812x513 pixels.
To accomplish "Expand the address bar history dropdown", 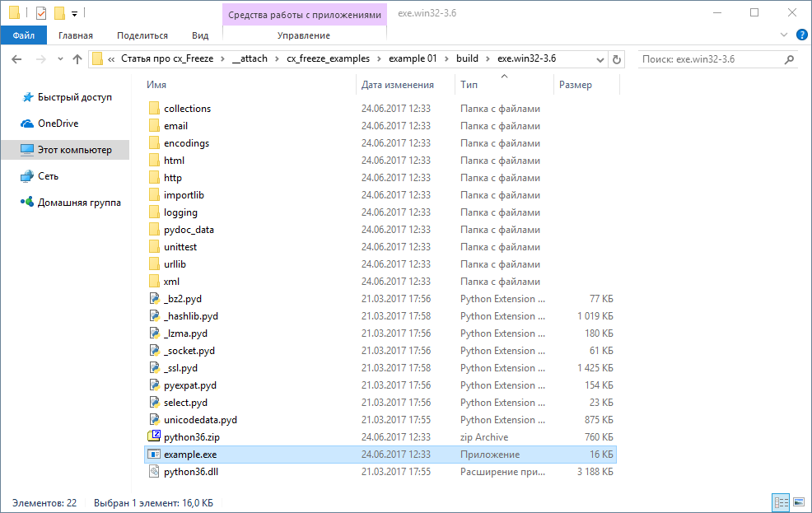I will [600, 59].
